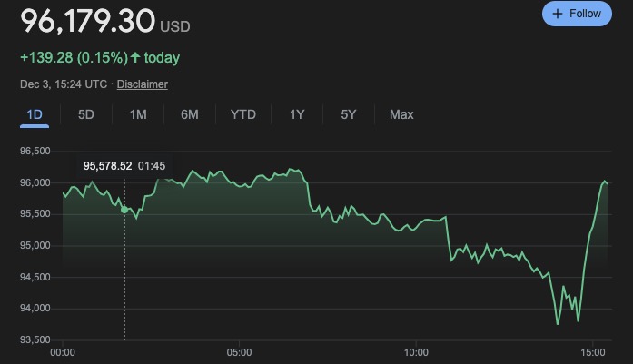Click the green up arrow icon
Viewport: 633px width, 364px height.
tap(135, 58)
